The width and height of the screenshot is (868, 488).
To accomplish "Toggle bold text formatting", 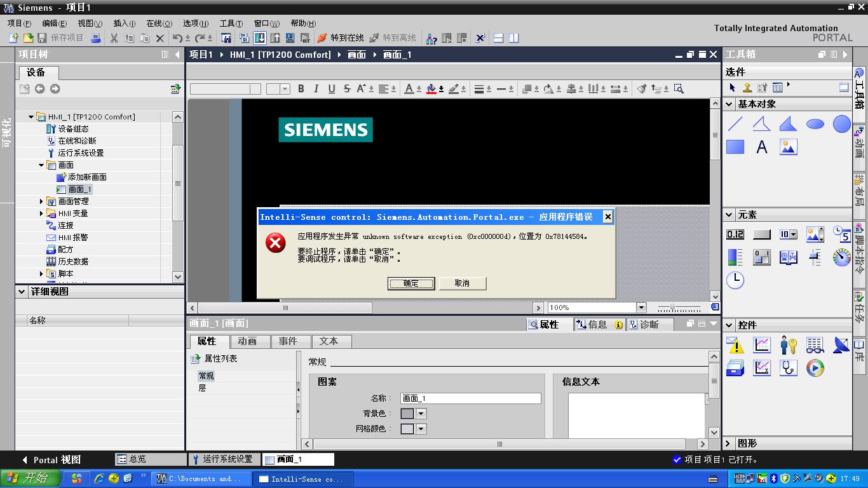I will tap(301, 89).
